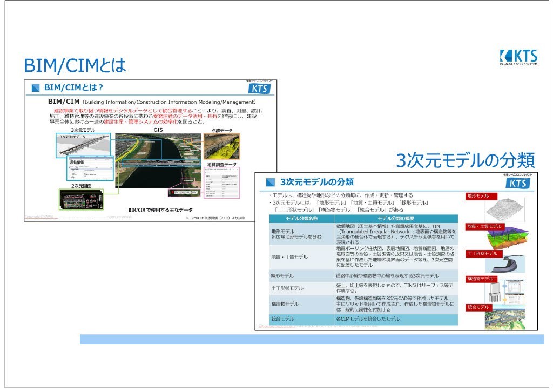Image resolution: width=553 pixels, height=392 pixels.
Task: Select the 地質・土質モデル red label tag
Action: click(484, 226)
